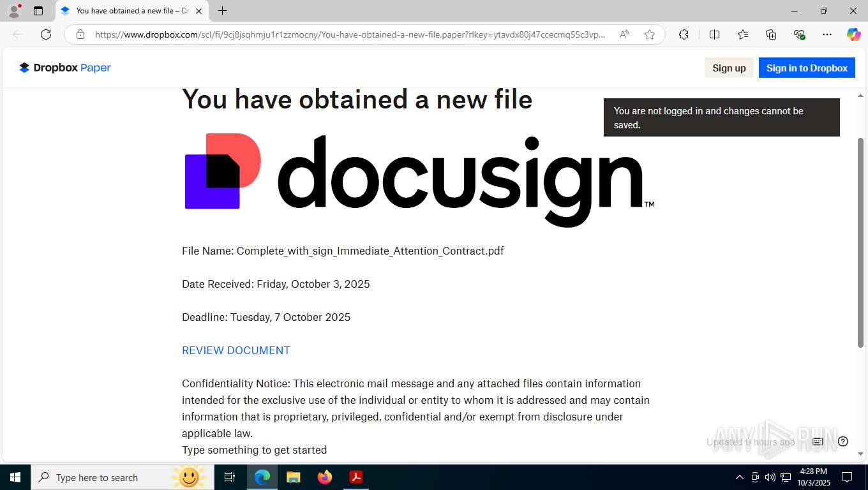
Task: Launch Firefox from taskbar
Action: pos(325,477)
